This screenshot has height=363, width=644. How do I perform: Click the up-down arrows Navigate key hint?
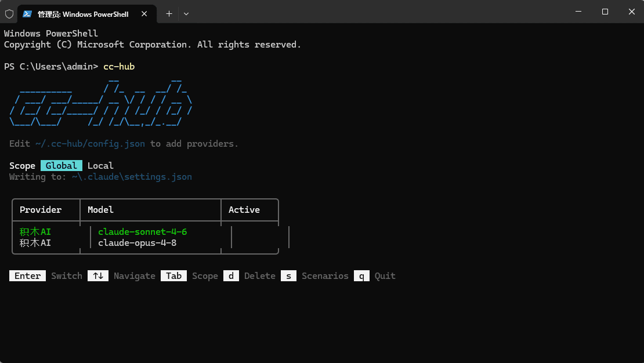coord(98,276)
